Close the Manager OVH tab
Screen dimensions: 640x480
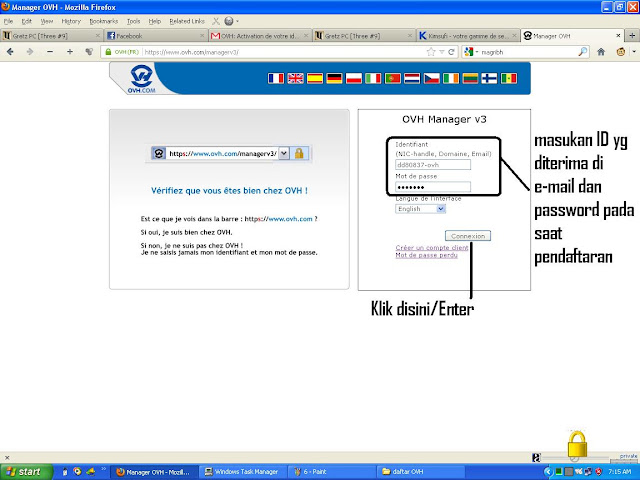click(x=618, y=36)
